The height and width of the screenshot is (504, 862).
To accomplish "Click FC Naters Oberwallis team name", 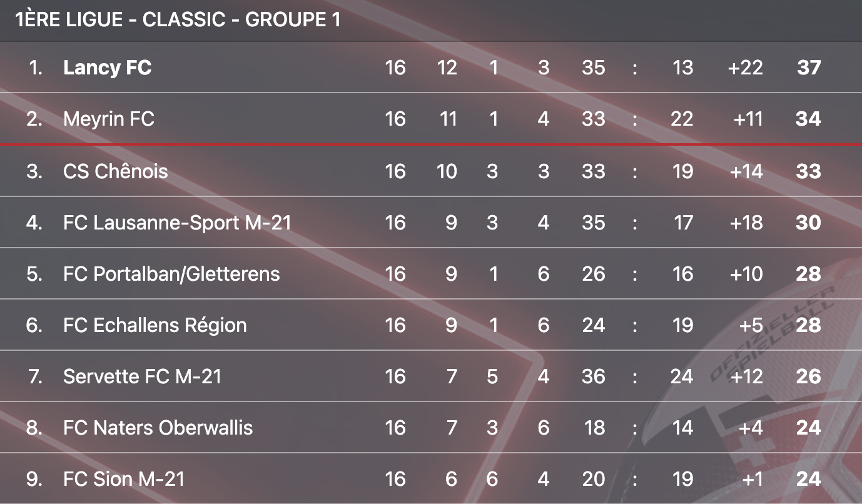I will (x=158, y=428).
